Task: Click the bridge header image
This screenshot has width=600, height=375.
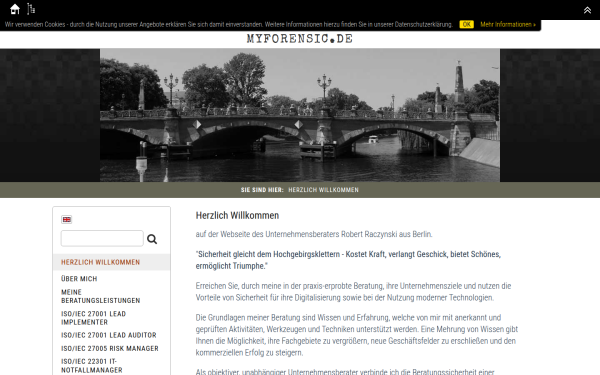Action: tap(300, 115)
